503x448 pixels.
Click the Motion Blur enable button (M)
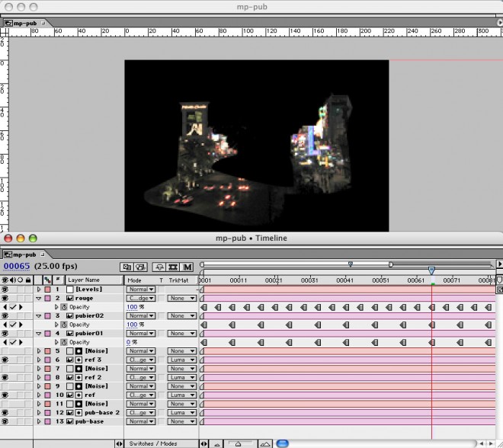click(x=187, y=267)
